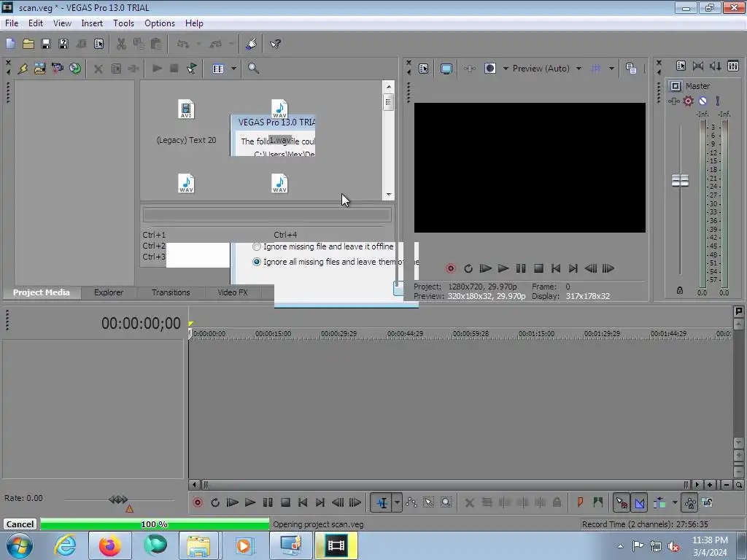Click Loop Playback in preview transport
This screenshot has height=560, width=747.
tap(468, 268)
